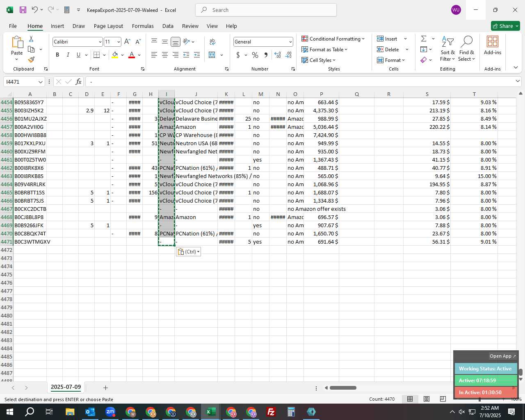
Task: Toggle Center horizontal alignment
Action: pos(165,55)
